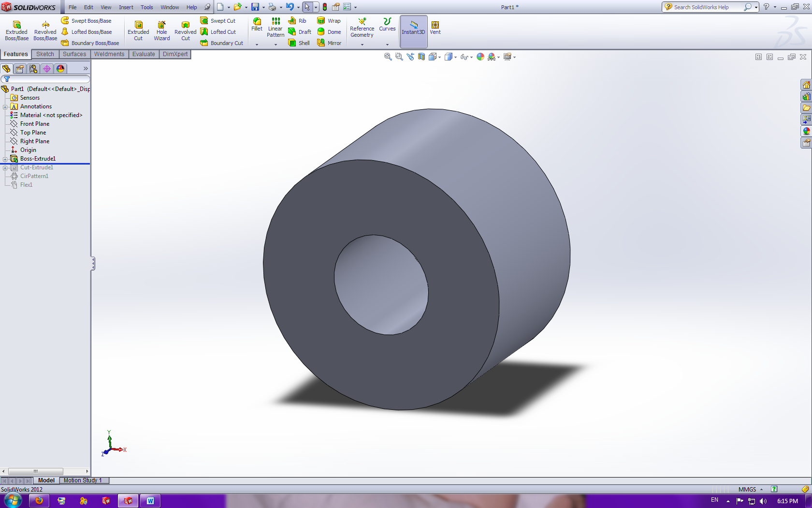Open the View Orientation dropdown arrow
The height and width of the screenshot is (508, 812).
(439, 57)
